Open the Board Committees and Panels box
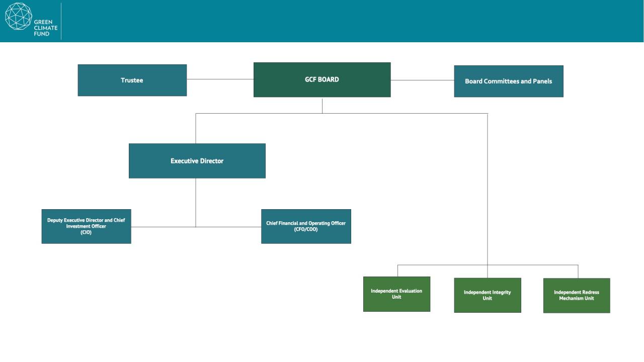Image resolution: width=644 pixels, height=362 pixels. click(508, 81)
